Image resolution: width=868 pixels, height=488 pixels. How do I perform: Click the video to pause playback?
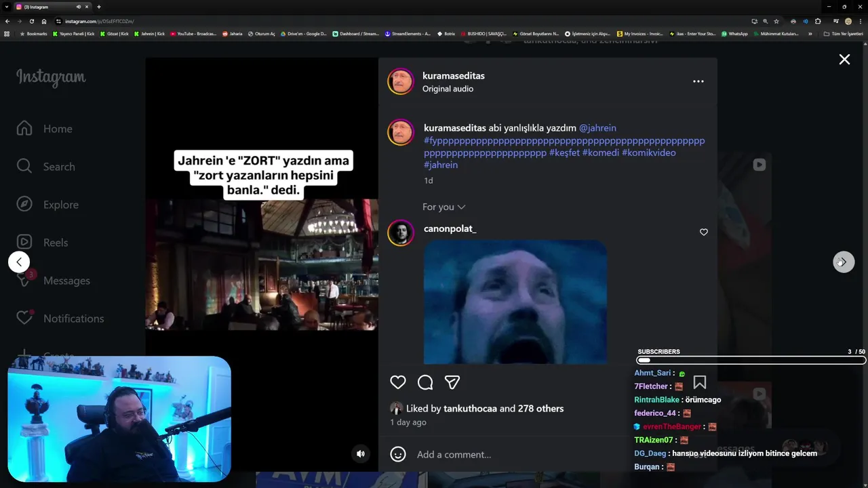tap(262, 264)
